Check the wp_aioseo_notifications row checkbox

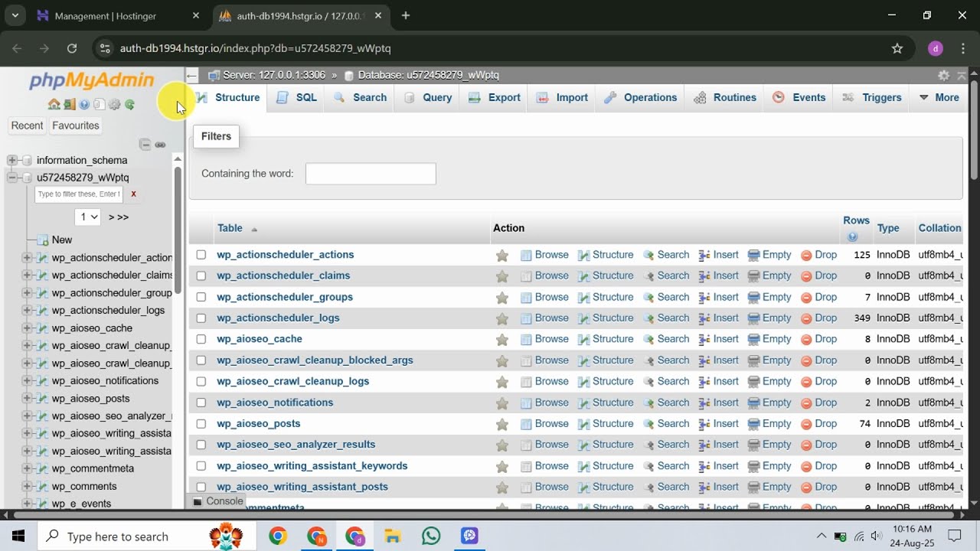click(201, 403)
